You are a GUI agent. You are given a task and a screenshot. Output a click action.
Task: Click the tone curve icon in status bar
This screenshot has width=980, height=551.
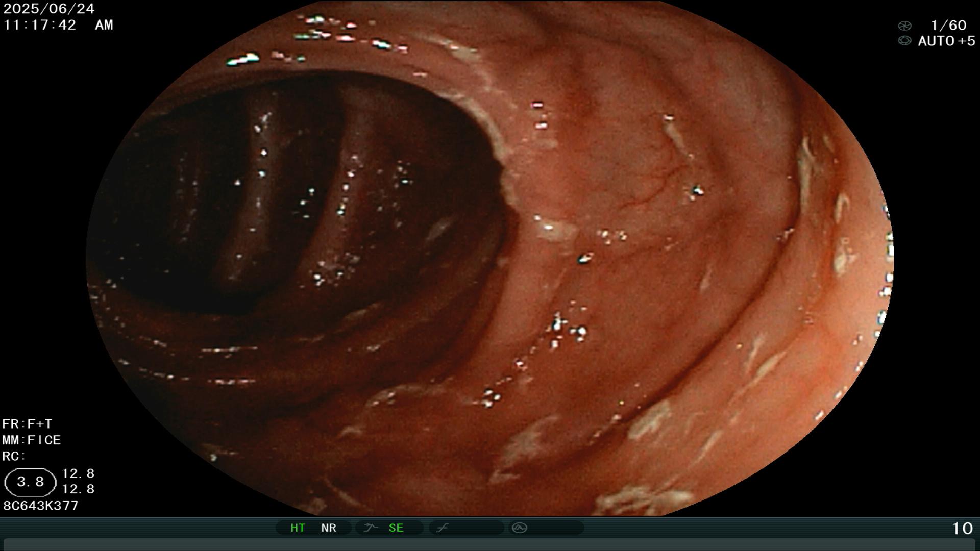pyautogui.click(x=442, y=528)
